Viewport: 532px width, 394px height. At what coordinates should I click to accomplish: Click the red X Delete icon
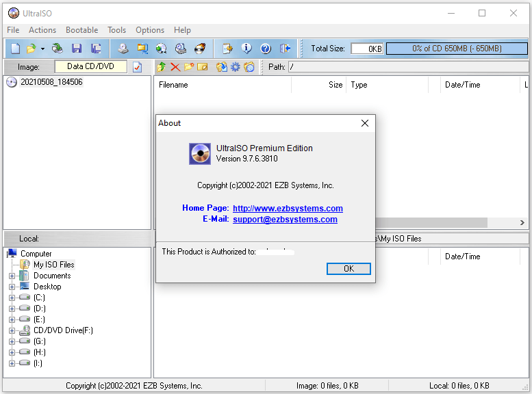[175, 67]
